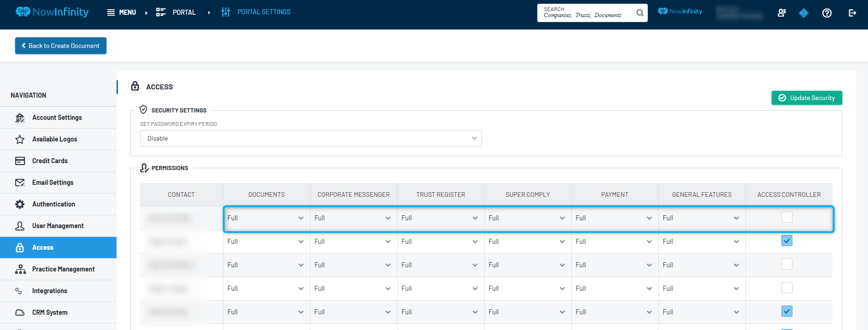Image resolution: width=868 pixels, height=330 pixels.
Task: Tick Access Controller checkbox in third row
Action: point(787,264)
